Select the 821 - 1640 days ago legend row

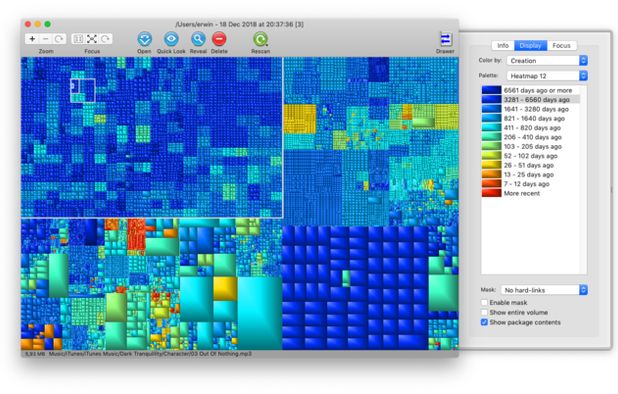[531, 119]
